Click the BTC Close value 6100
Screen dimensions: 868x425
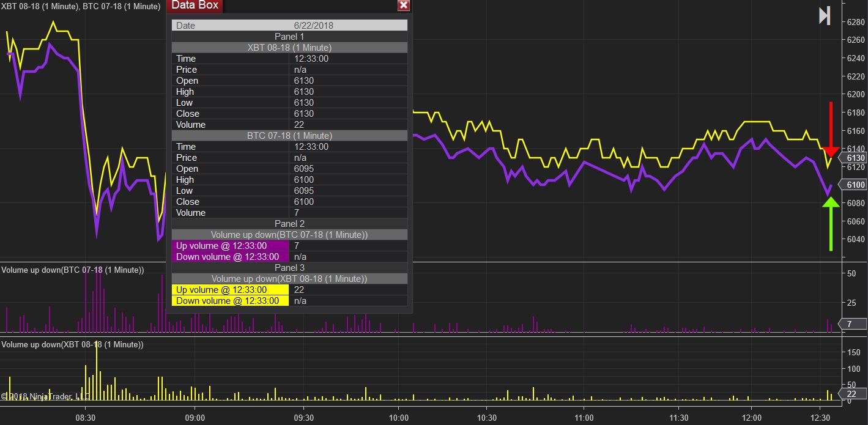[x=304, y=202]
